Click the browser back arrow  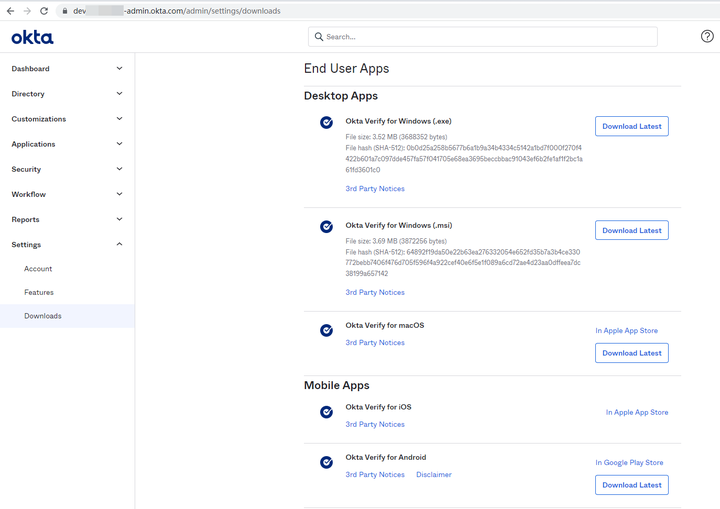pyautogui.click(x=10, y=11)
